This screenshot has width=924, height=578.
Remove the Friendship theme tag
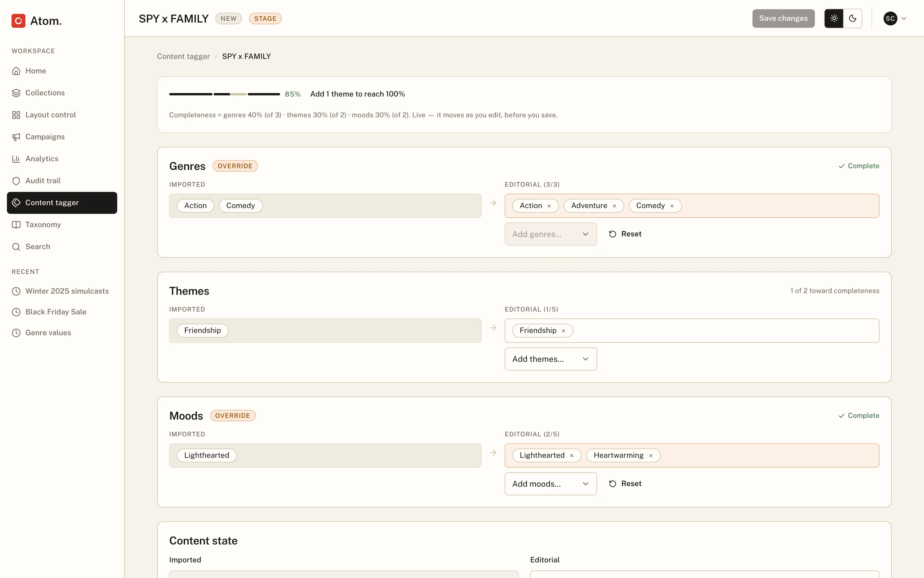pos(563,331)
